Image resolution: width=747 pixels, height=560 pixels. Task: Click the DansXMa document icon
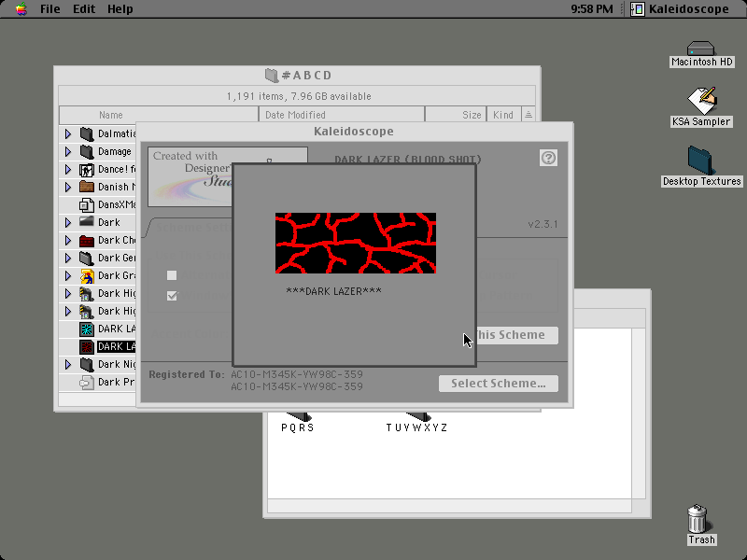tap(86, 204)
